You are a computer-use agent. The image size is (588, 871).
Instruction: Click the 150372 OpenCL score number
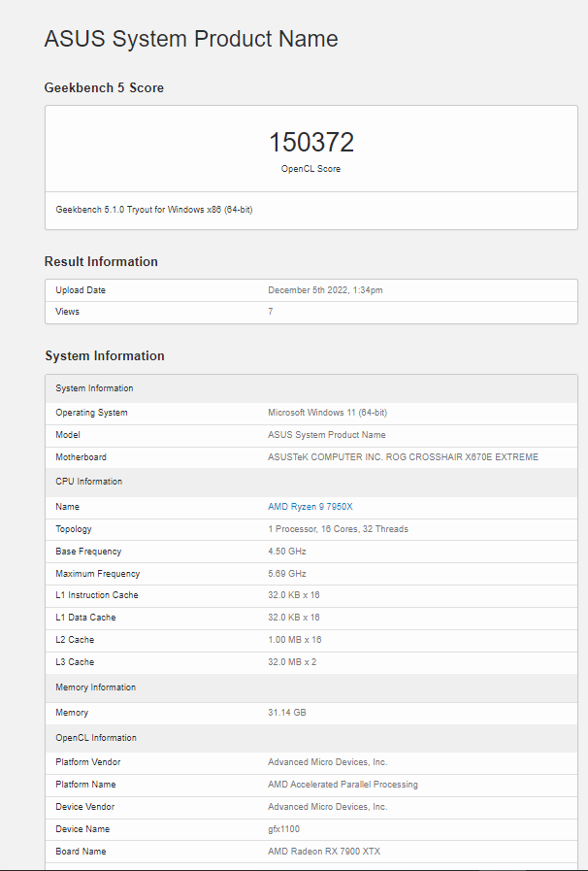click(x=310, y=143)
